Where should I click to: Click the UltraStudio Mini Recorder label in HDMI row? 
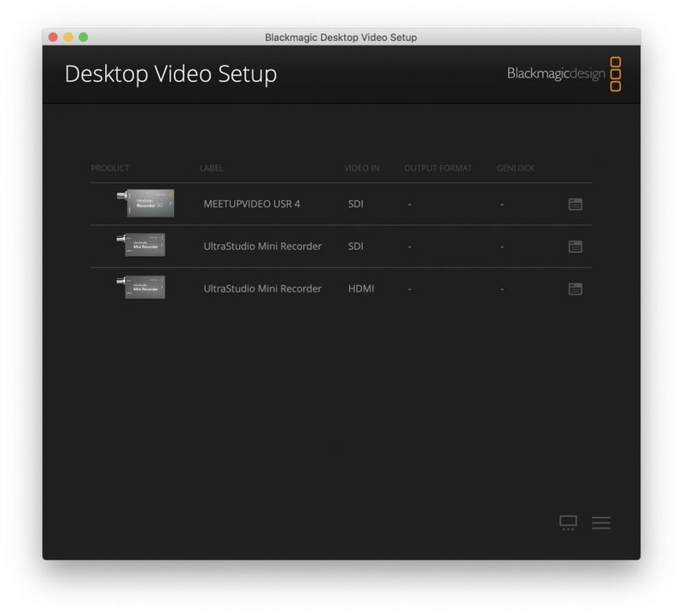[x=262, y=289]
